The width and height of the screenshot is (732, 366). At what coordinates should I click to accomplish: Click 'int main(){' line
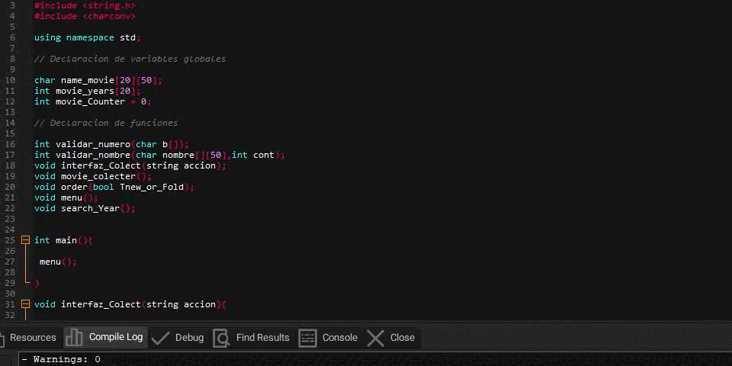coord(63,240)
